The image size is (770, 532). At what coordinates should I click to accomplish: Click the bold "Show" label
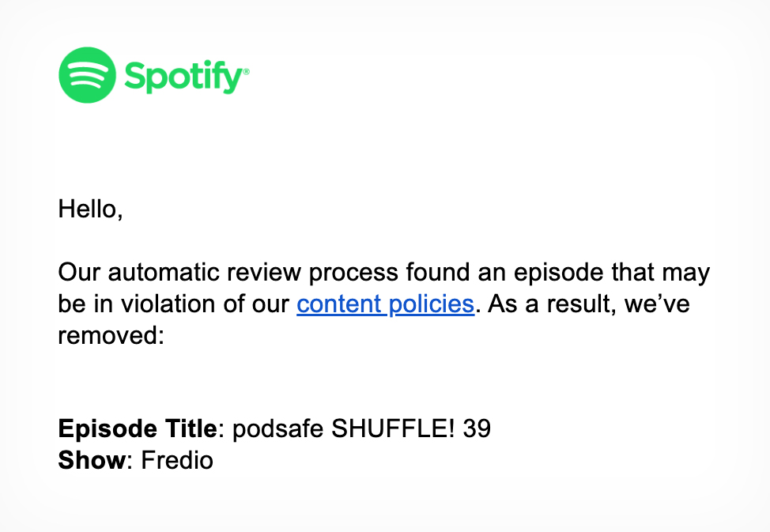[x=92, y=461]
